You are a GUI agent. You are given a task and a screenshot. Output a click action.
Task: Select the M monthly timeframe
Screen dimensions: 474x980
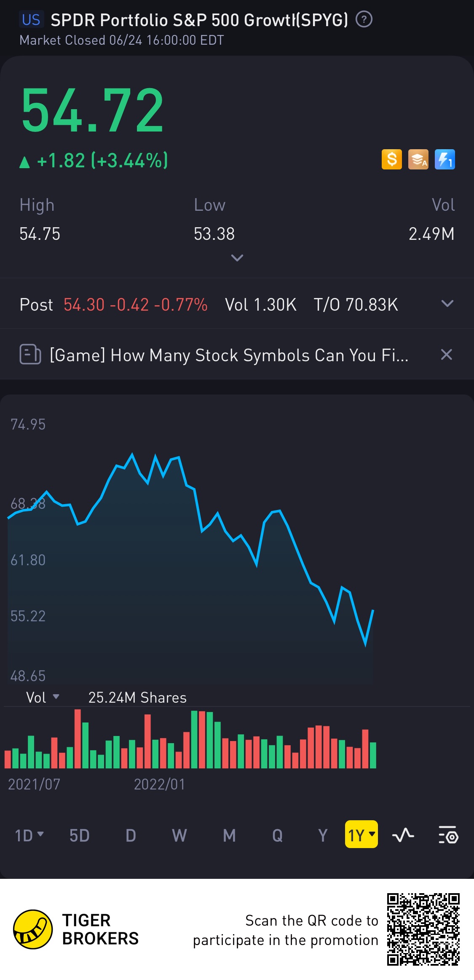pos(230,835)
